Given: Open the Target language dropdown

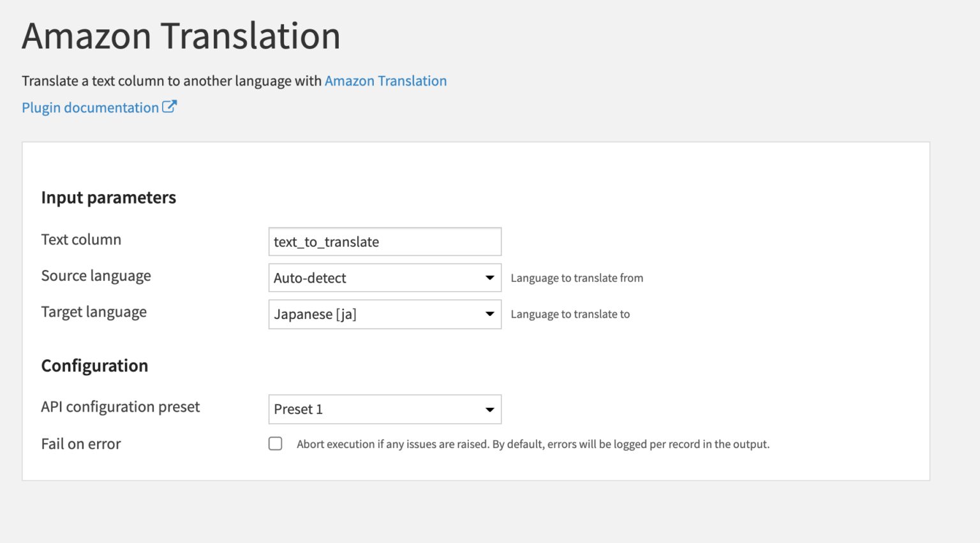Looking at the screenshot, I should [x=385, y=314].
